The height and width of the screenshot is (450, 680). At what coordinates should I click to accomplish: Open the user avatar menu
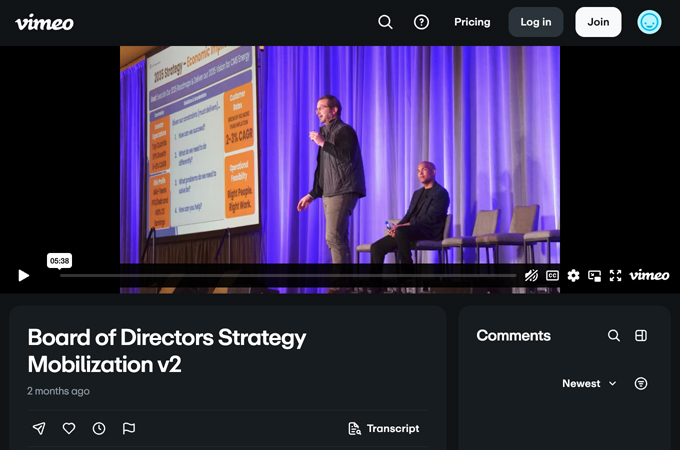coord(649,22)
